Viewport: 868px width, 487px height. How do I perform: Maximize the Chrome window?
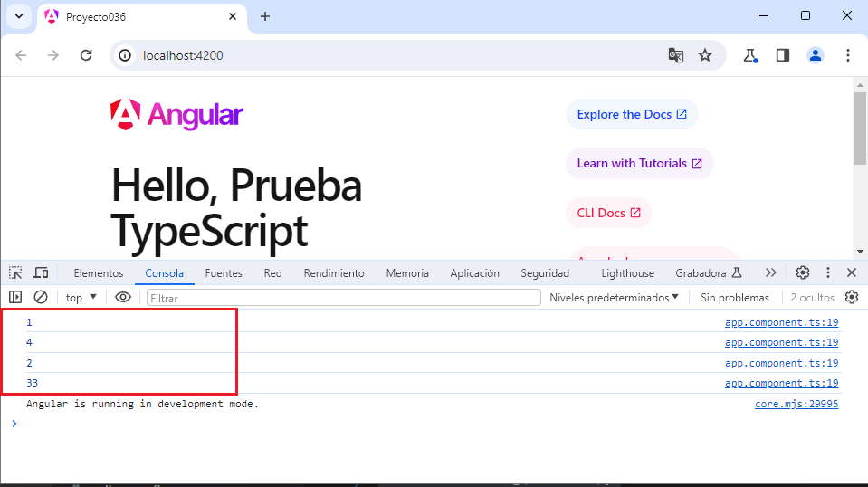(x=806, y=15)
